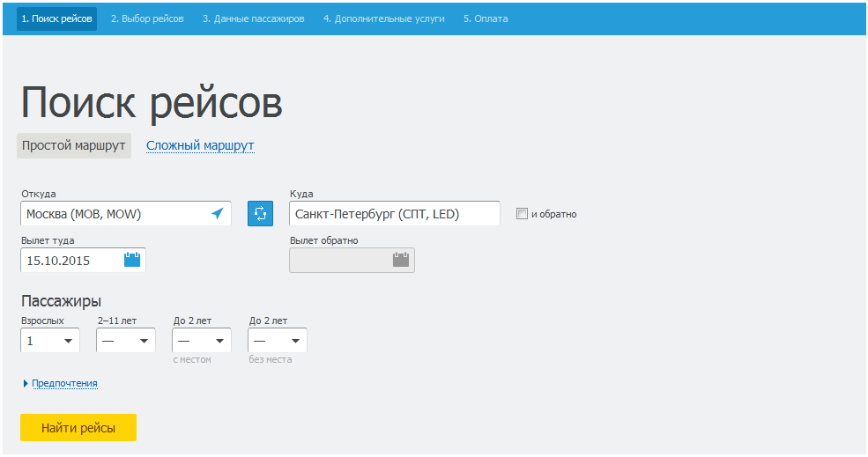The width and height of the screenshot is (868, 457).
Task: Open the calendar for Вылет обратно
Action: 401,260
